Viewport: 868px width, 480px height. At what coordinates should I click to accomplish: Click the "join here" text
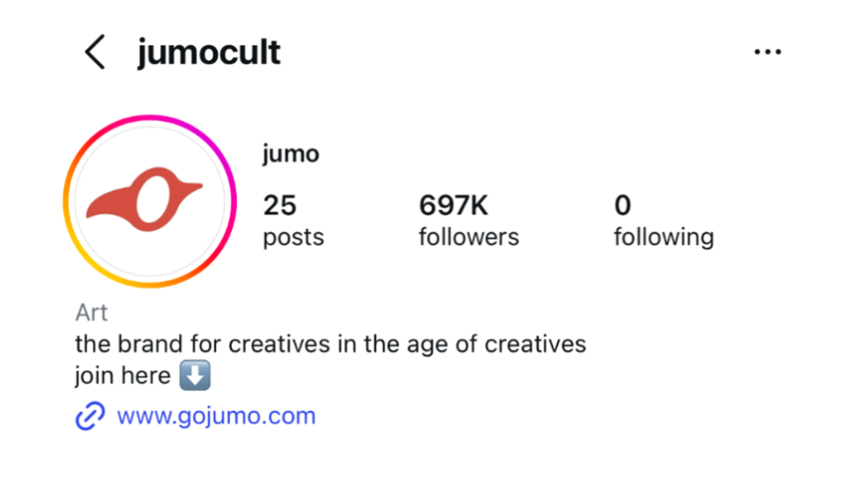tap(122, 377)
